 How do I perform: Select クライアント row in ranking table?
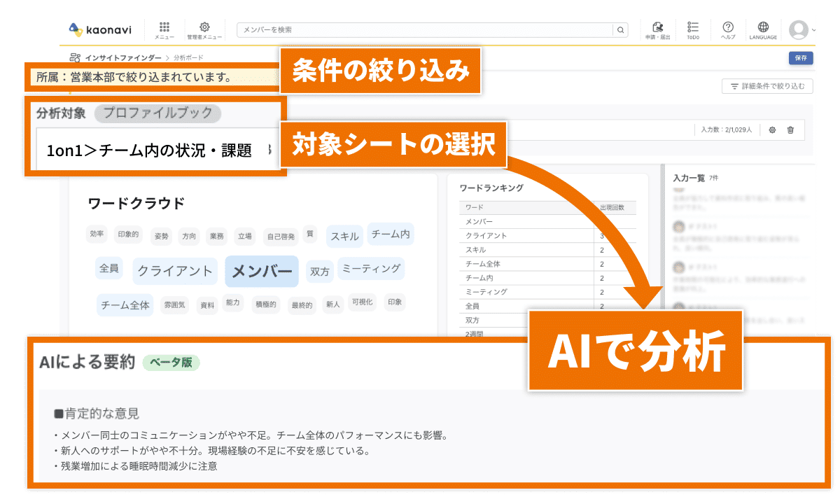547,235
